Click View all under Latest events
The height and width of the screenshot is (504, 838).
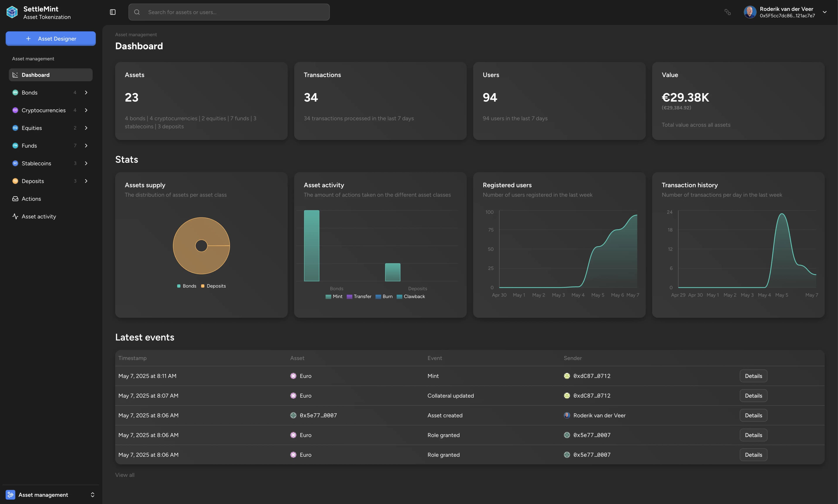(124, 474)
